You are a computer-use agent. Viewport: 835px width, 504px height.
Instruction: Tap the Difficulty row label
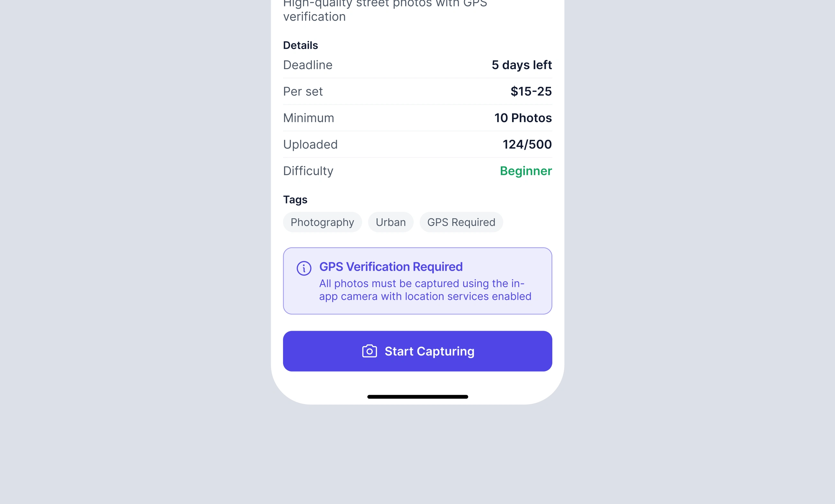click(308, 171)
